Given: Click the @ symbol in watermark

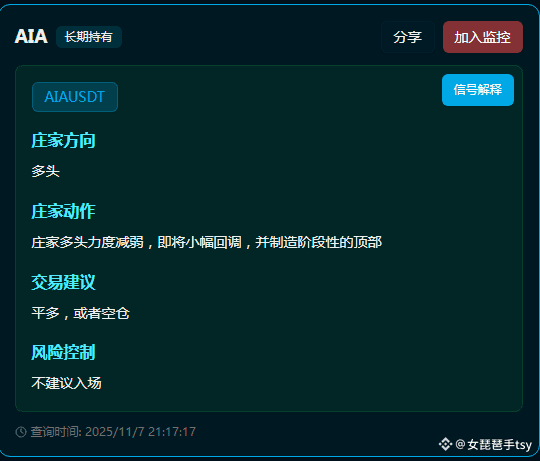Looking at the screenshot, I should [x=460, y=444].
